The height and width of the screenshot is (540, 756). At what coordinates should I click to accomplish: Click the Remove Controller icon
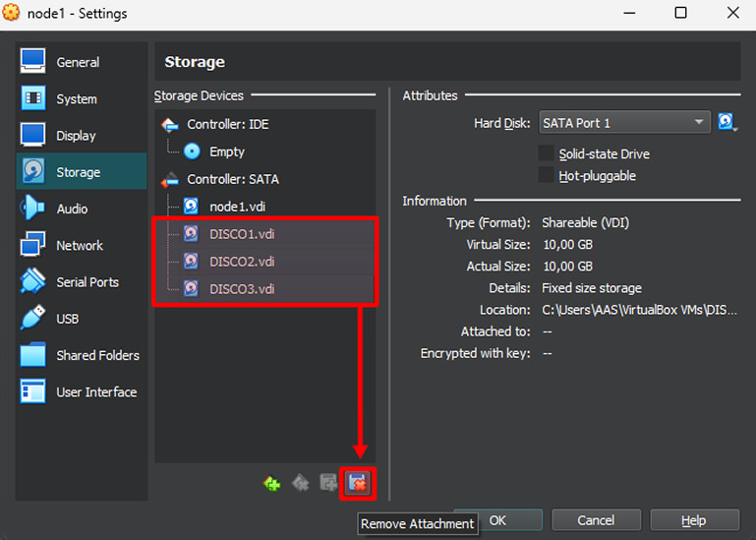click(301, 483)
